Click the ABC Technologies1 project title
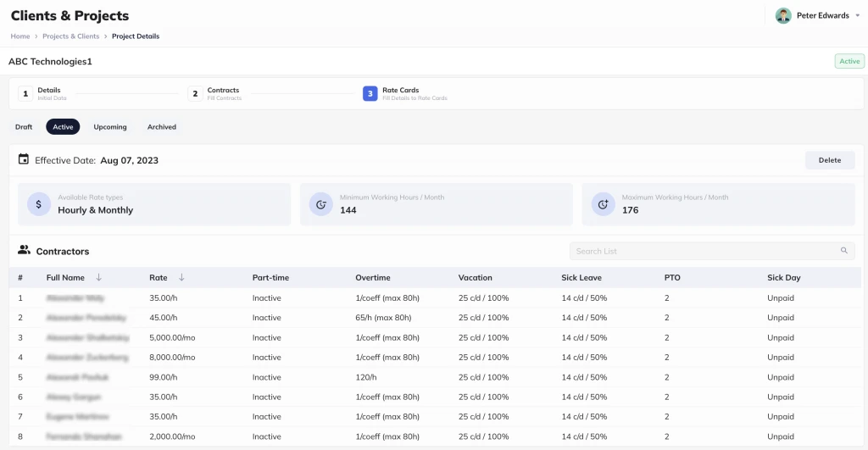 pos(50,61)
